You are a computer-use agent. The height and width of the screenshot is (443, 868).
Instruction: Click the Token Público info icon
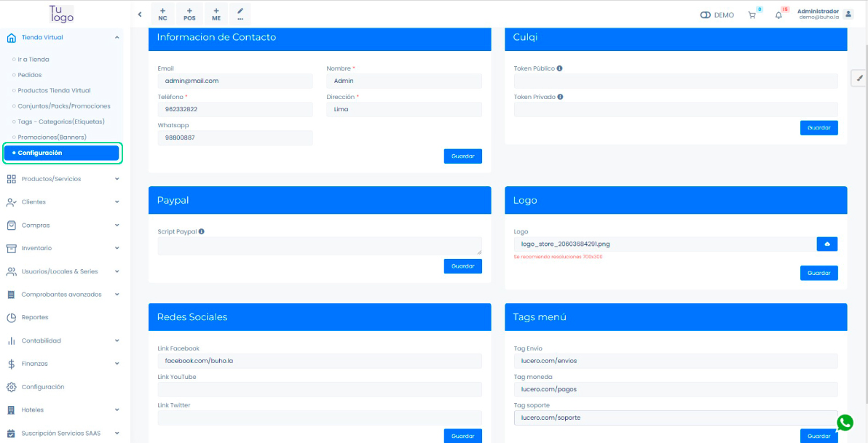tap(559, 68)
